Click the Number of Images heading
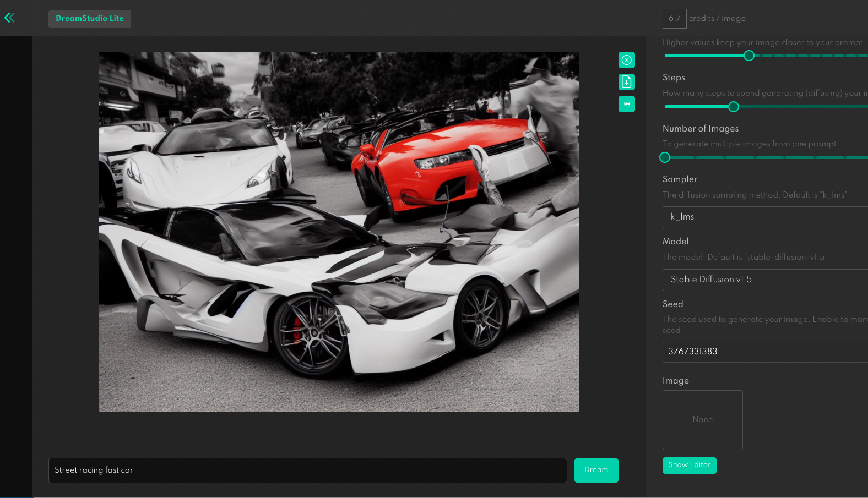This screenshot has height=498, width=868. [x=701, y=129]
